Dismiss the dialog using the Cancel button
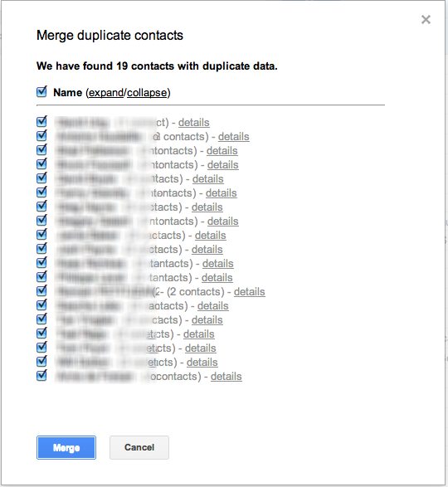 (x=139, y=447)
